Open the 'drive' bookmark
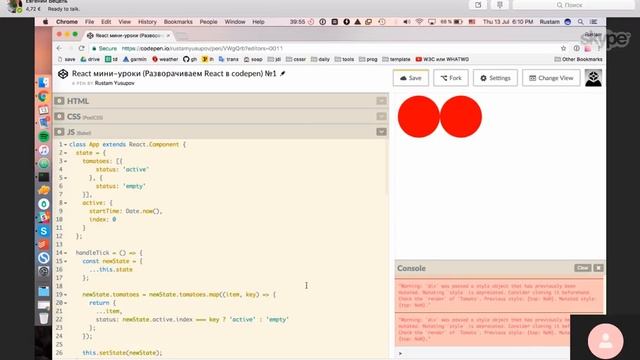640x360 pixels. click(90, 59)
